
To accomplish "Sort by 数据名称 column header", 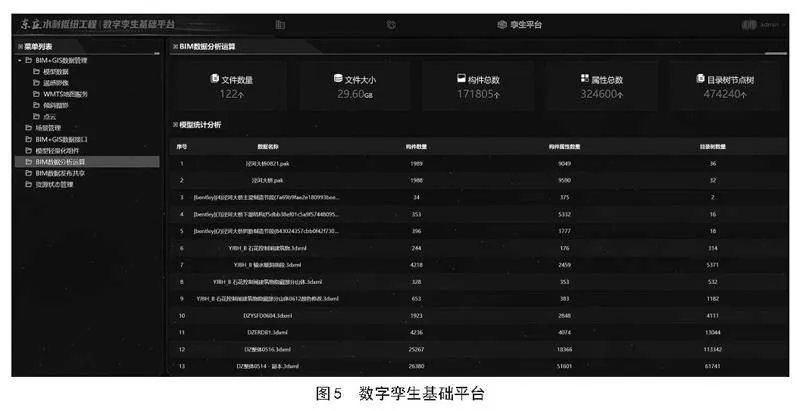I will 268,146.
